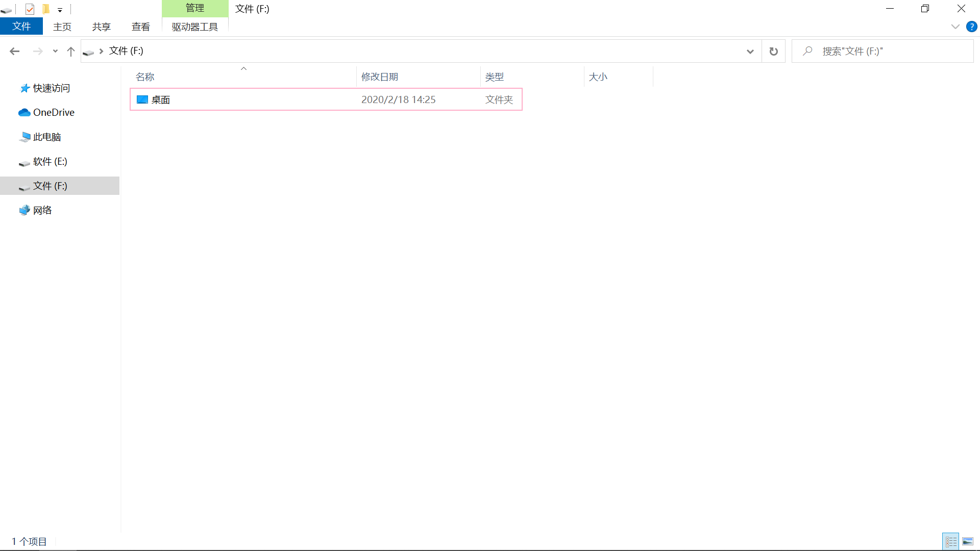The height and width of the screenshot is (551, 980).
Task: Select the 桌面 folder
Action: 160,99
